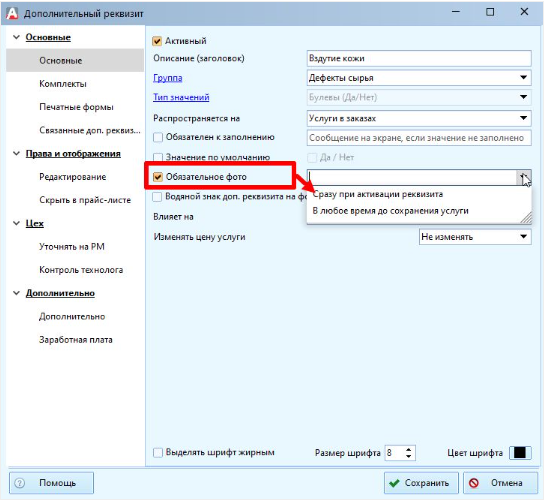Collapse the Дополнительно tree section
The width and height of the screenshot is (545, 501).
click(16, 293)
